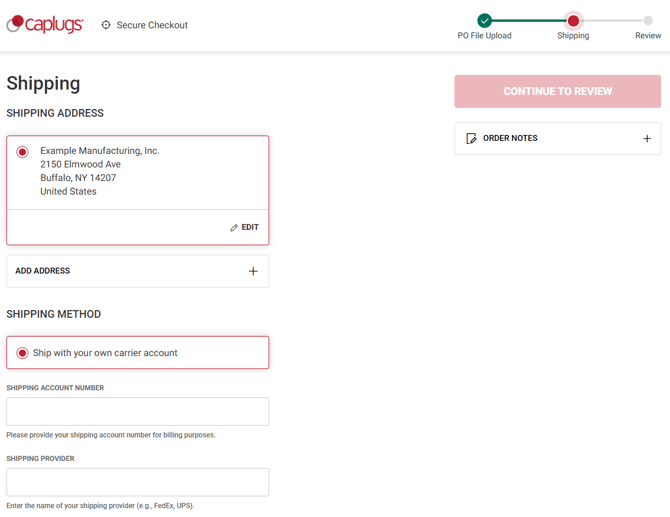Click the SHIPPING ADDRESS section heading

pyautogui.click(x=55, y=113)
